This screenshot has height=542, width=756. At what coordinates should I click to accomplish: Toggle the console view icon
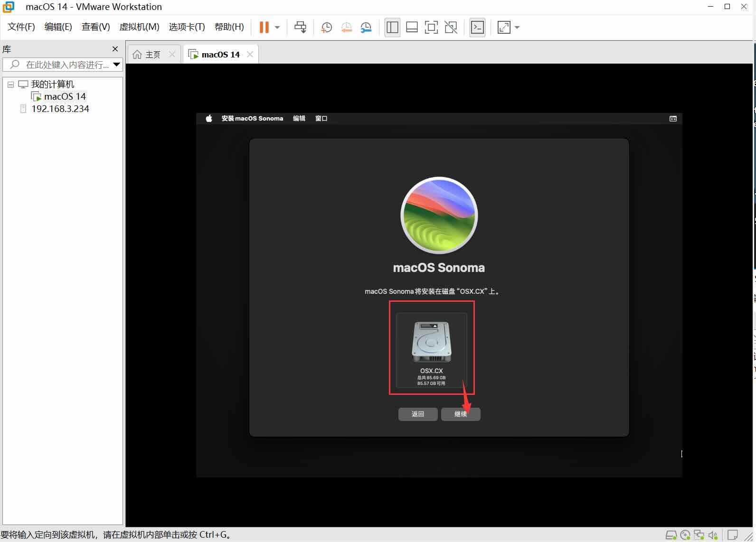coord(477,27)
